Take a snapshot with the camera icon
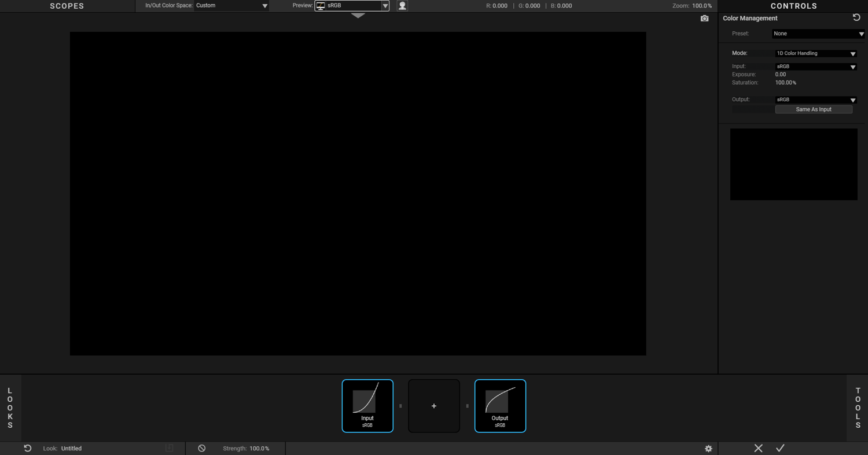The image size is (868, 455). [704, 19]
